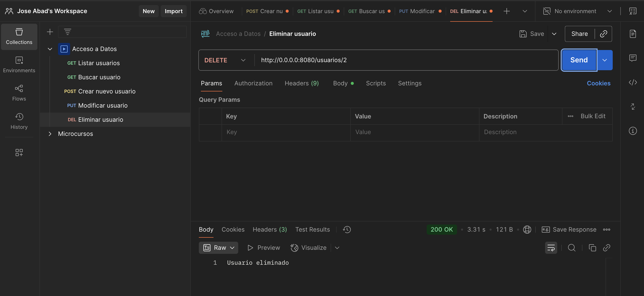Image resolution: width=644 pixels, height=296 pixels.
Task: Expand the Microcursos collection
Action: pyautogui.click(x=50, y=134)
